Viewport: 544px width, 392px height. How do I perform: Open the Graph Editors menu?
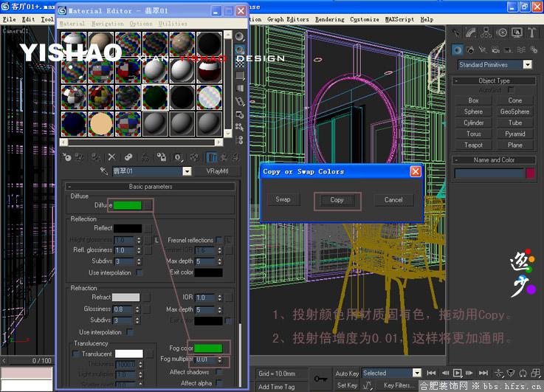[x=288, y=19]
